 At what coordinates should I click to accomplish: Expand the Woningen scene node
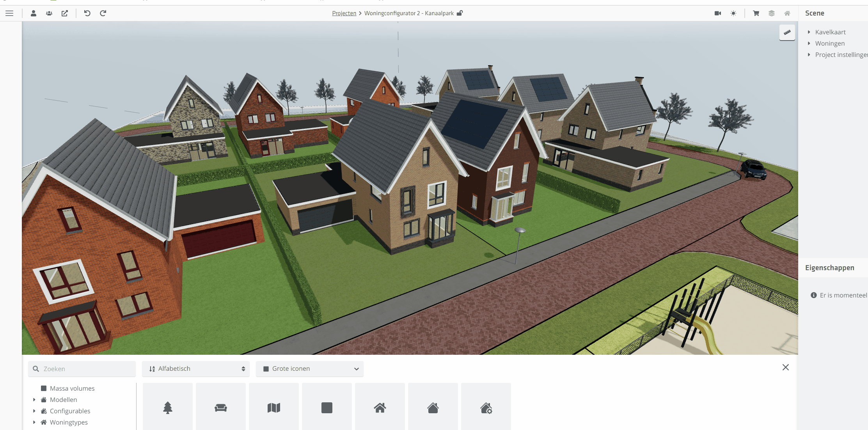click(809, 43)
